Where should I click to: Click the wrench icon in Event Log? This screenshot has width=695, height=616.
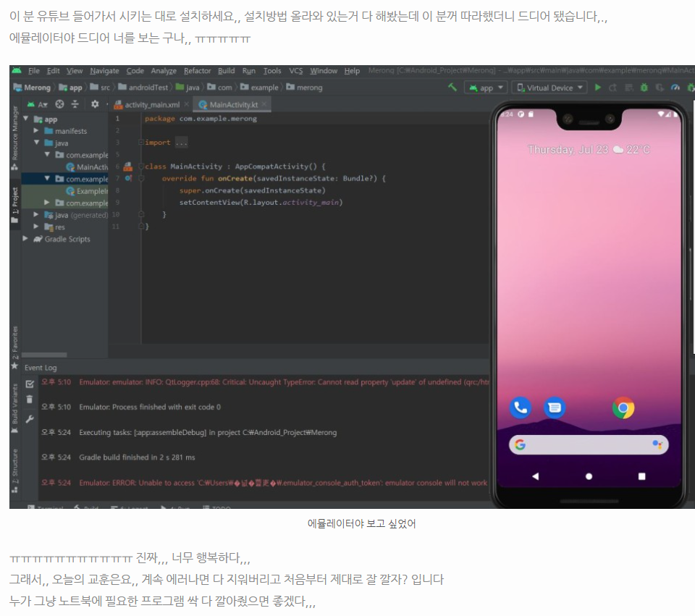click(30, 419)
